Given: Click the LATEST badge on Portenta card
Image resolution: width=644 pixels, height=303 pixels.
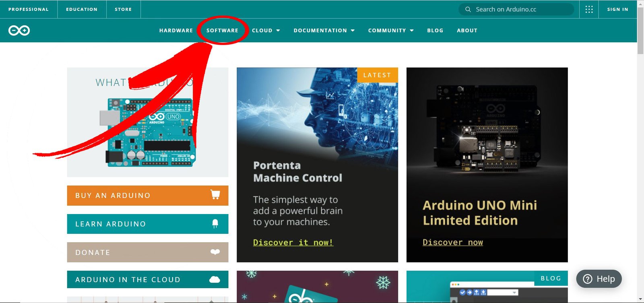Looking at the screenshot, I should [377, 75].
